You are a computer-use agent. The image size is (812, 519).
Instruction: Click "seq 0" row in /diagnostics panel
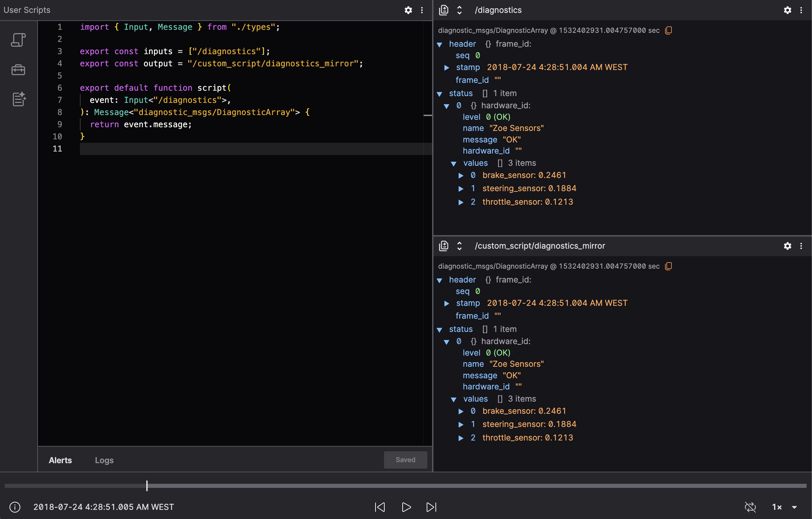[x=468, y=55]
